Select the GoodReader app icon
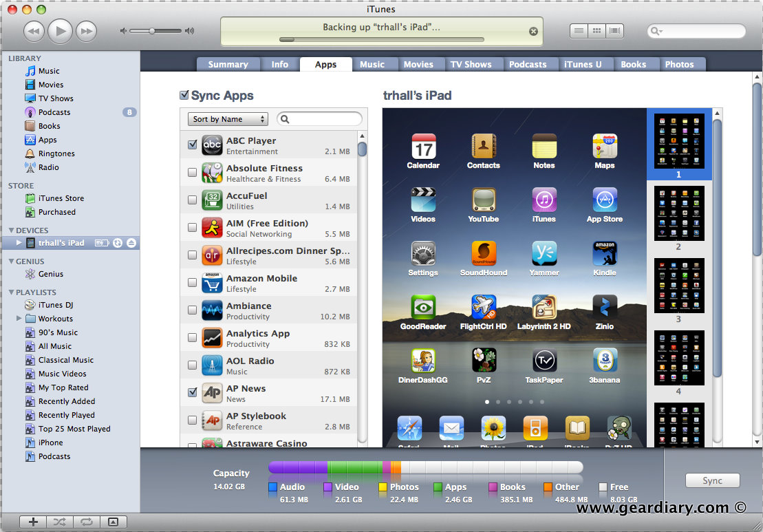This screenshot has height=532, width=763. pos(423,307)
